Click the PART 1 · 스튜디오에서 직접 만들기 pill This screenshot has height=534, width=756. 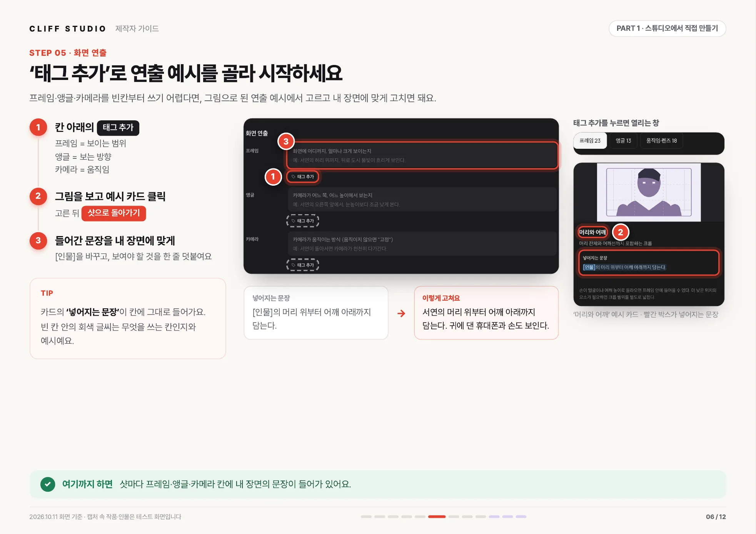(667, 28)
